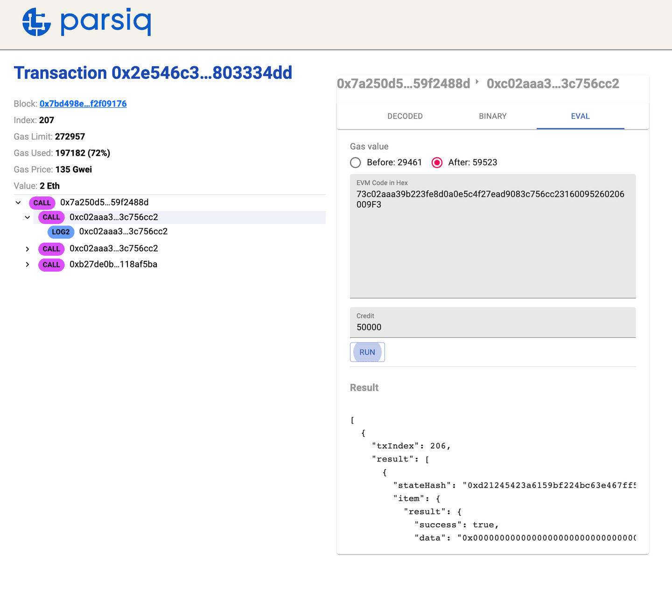
Task: Select the CALL badge for 0x7a250d5…59f2488d
Action: pyautogui.click(x=42, y=203)
